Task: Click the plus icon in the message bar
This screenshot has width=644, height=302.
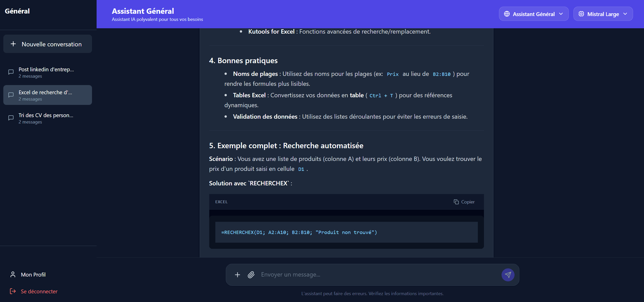Action: pyautogui.click(x=237, y=275)
